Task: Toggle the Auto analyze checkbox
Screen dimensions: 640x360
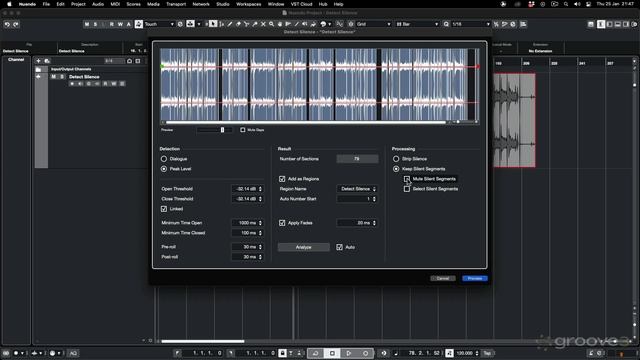Action: coord(340,247)
